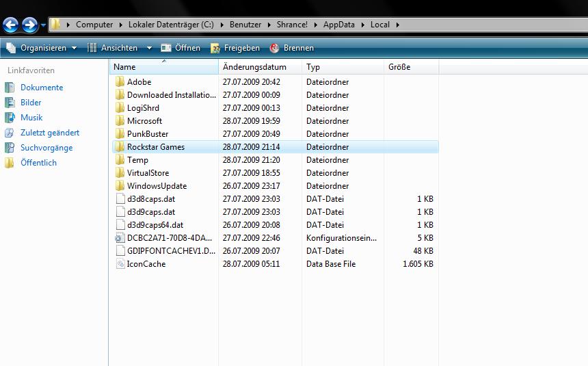Expand arrow after AppData breadcrumb
Image resolution: width=588 pixels, height=366 pixels.
[362, 25]
